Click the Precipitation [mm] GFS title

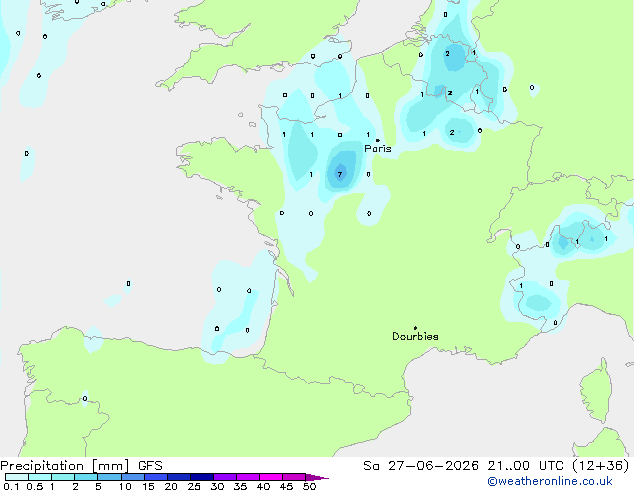click(81, 466)
